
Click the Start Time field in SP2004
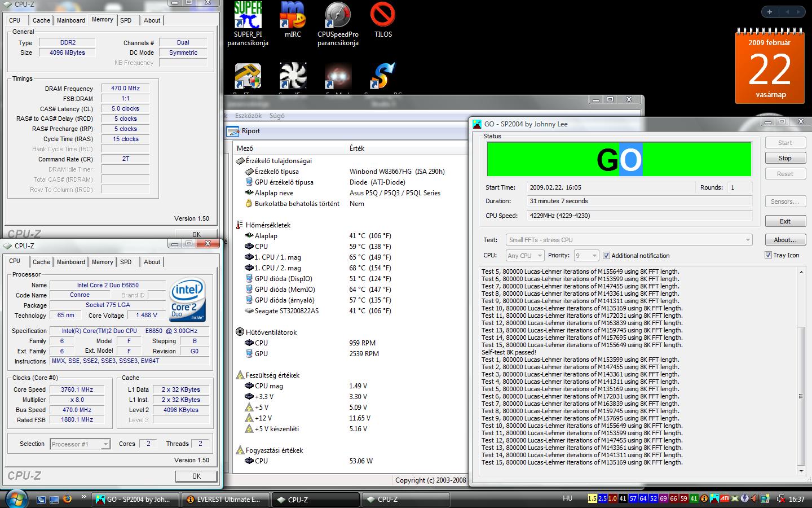[x=611, y=187]
